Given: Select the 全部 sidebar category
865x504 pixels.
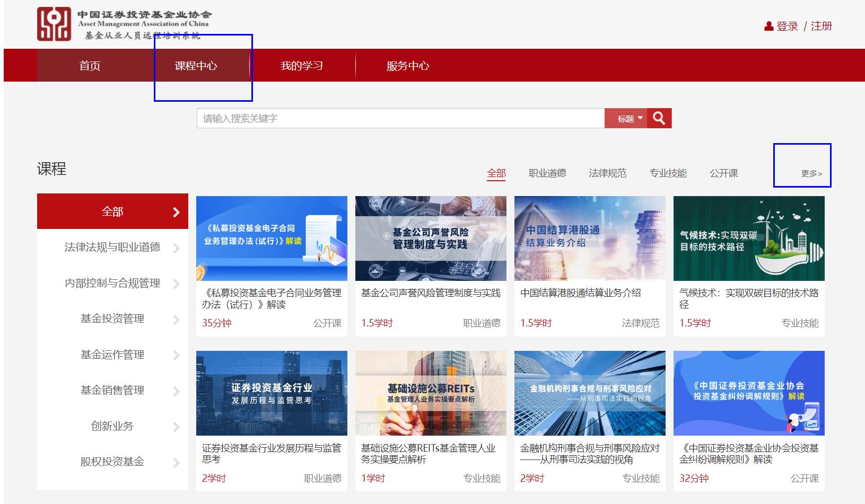Looking at the screenshot, I should coord(113,211).
